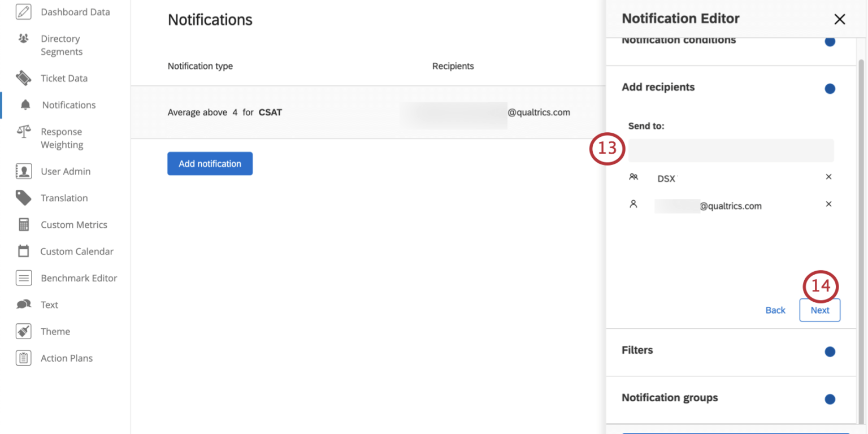
Task: Select the Response Weighting scale icon
Action: pos(23,131)
